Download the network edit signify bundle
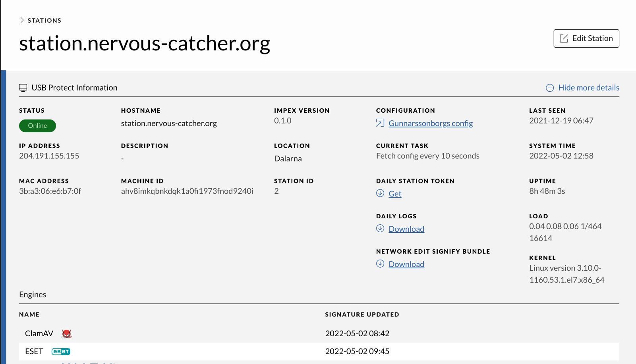Image resolution: width=636 pixels, height=364 pixels. point(406,264)
